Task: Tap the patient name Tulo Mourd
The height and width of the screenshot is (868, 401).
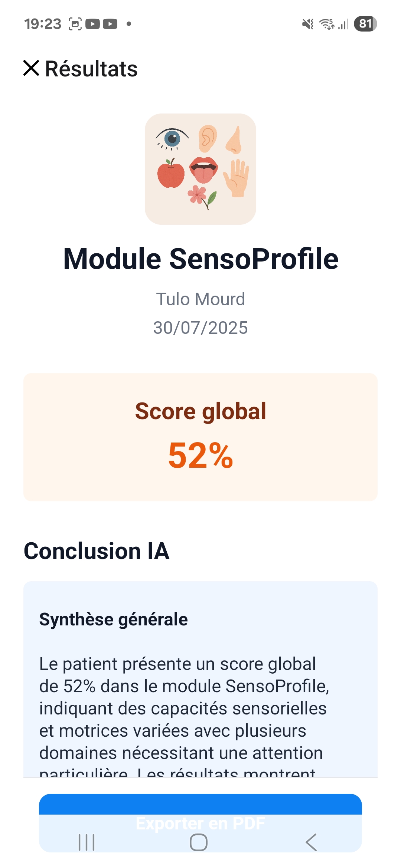Action: click(x=200, y=299)
